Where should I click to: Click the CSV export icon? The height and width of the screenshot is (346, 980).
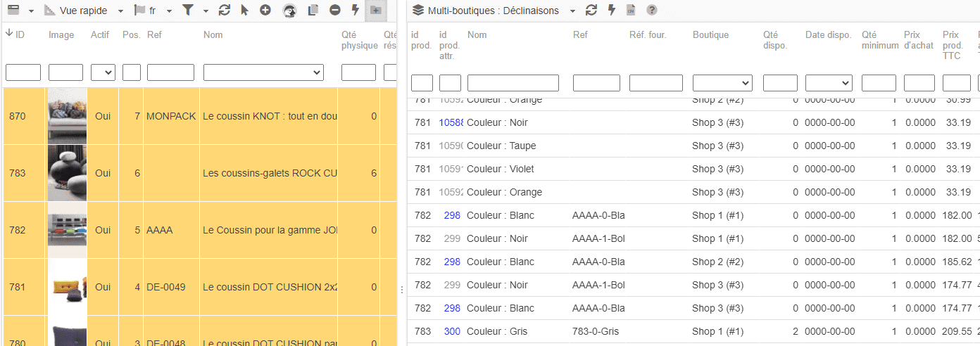click(x=631, y=11)
